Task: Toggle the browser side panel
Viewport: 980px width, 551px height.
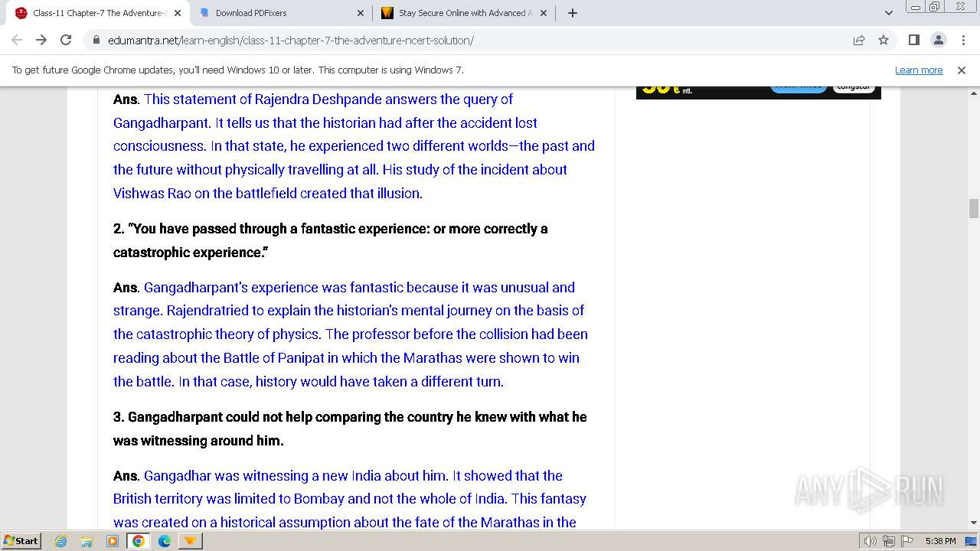Action: (913, 40)
